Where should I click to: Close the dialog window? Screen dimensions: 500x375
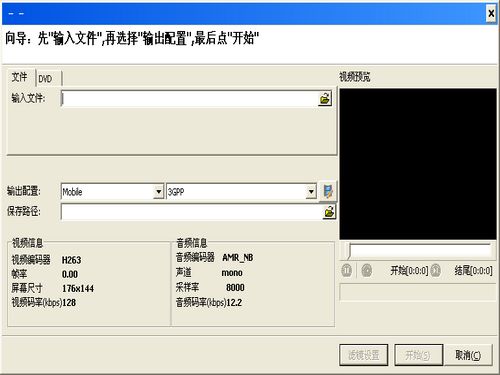pos(491,13)
